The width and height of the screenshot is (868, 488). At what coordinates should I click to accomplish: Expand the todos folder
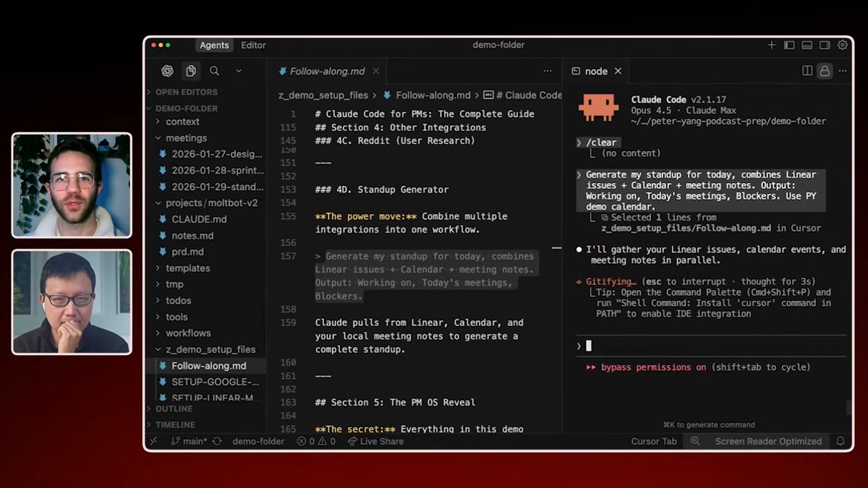(178, 301)
